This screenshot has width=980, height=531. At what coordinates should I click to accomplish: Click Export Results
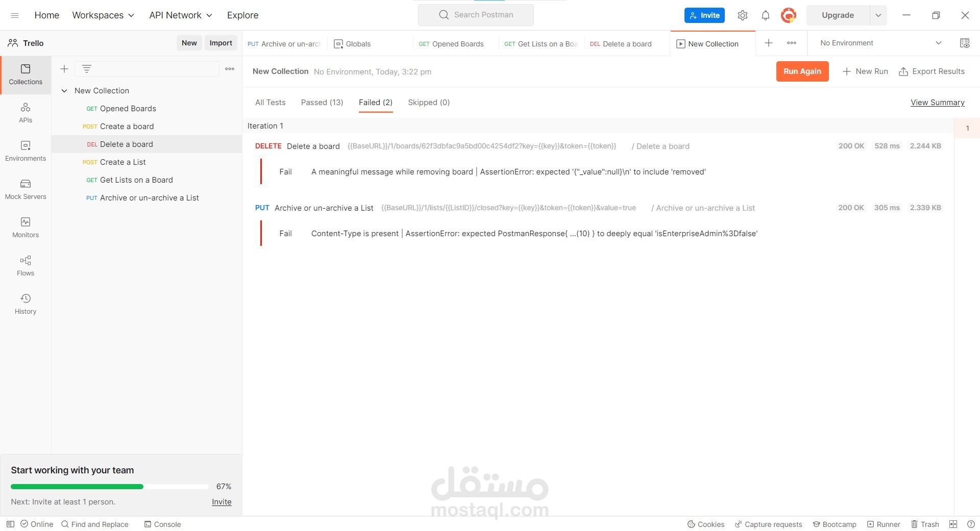pyautogui.click(x=932, y=71)
